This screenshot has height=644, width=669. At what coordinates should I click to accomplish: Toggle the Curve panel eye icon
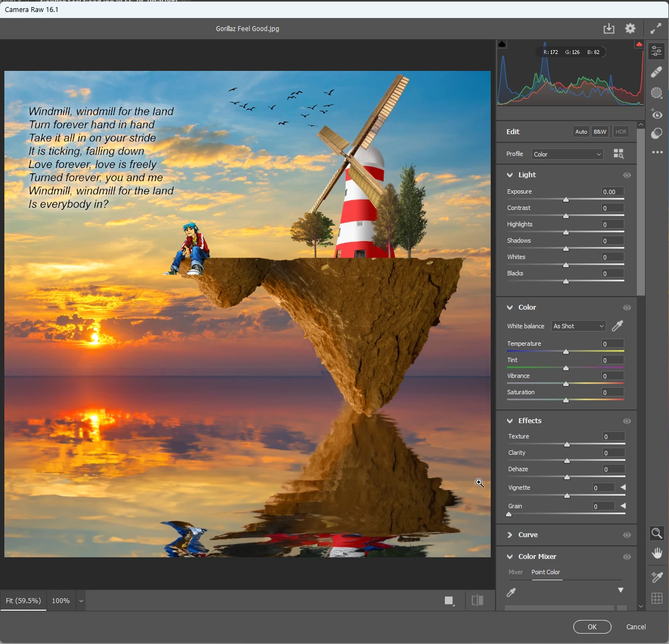(627, 535)
